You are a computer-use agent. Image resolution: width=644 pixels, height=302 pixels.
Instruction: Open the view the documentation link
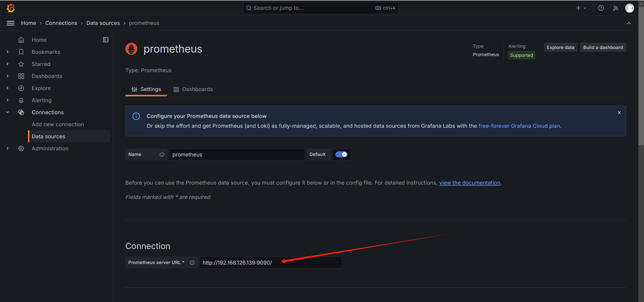pos(470,183)
